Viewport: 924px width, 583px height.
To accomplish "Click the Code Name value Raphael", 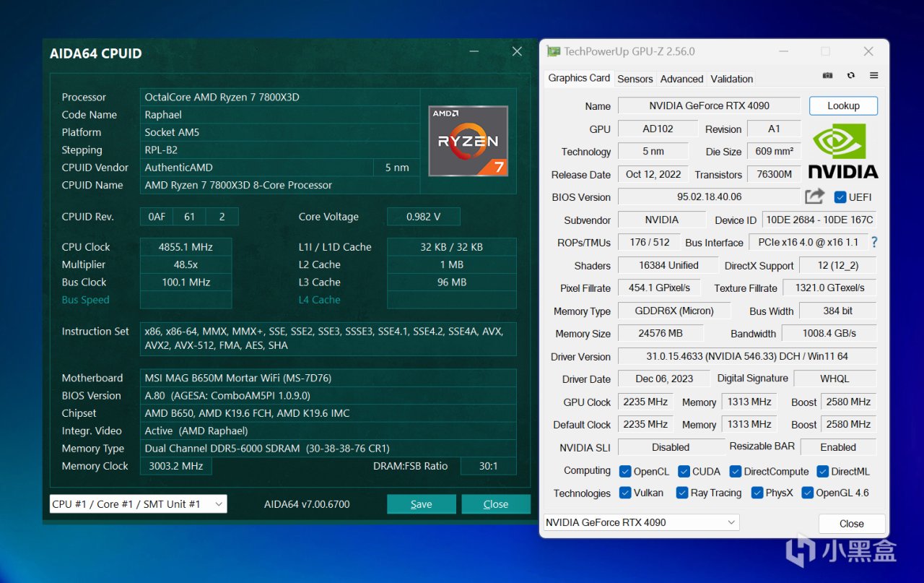I will (x=280, y=114).
